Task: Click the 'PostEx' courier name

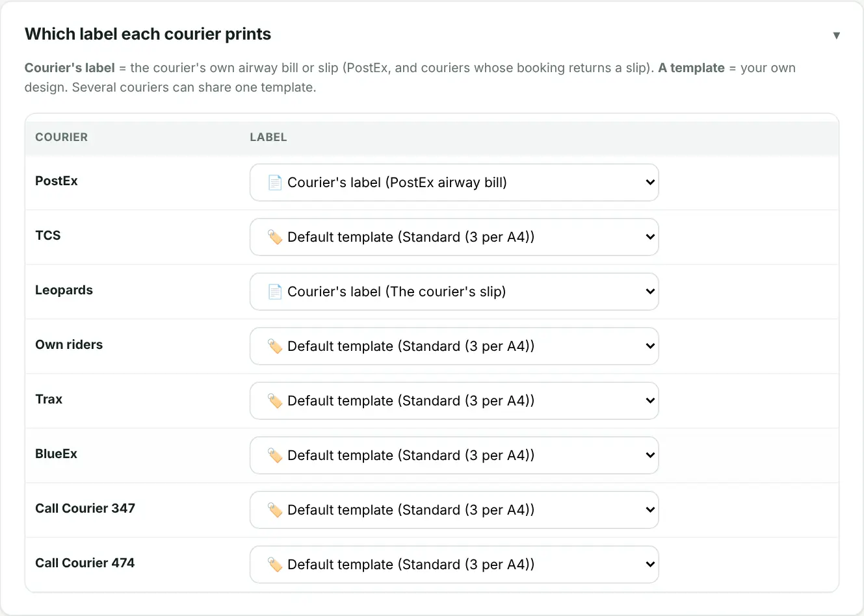Action: (x=57, y=181)
